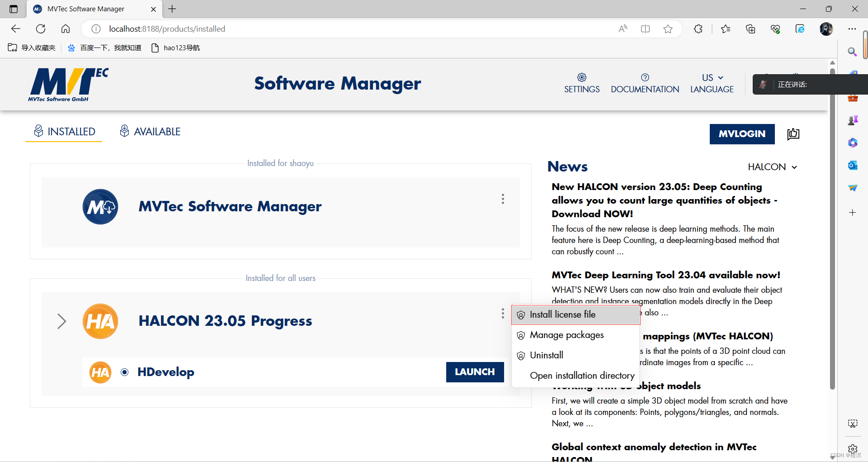Image resolution: width=868 pixels, height=462 pixels.
Task: Open the Outlook sidebar icon
Action: [853, 165]
